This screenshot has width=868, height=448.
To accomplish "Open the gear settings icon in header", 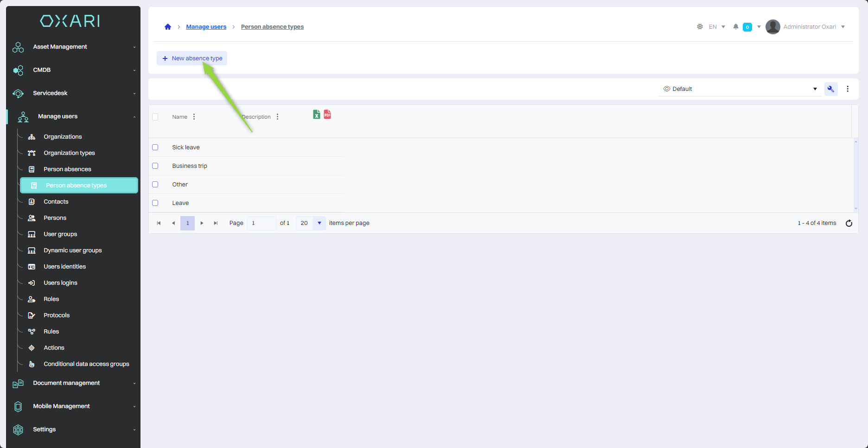I will tap(700, 27).
